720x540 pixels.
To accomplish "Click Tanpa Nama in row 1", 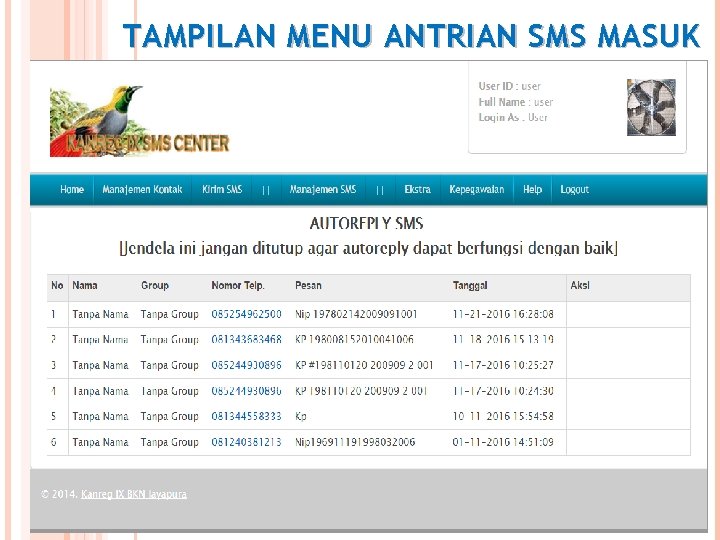I will [101, 314].
